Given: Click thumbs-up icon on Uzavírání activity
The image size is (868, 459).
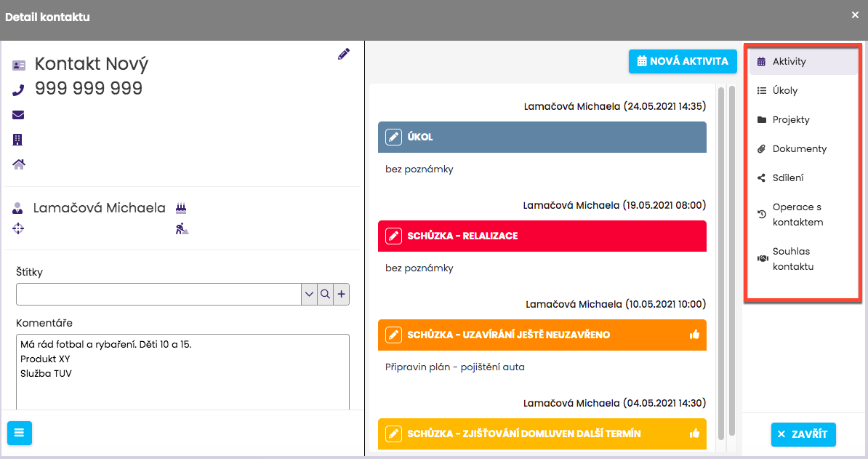Looking at the screenshot, I should 694,335.
